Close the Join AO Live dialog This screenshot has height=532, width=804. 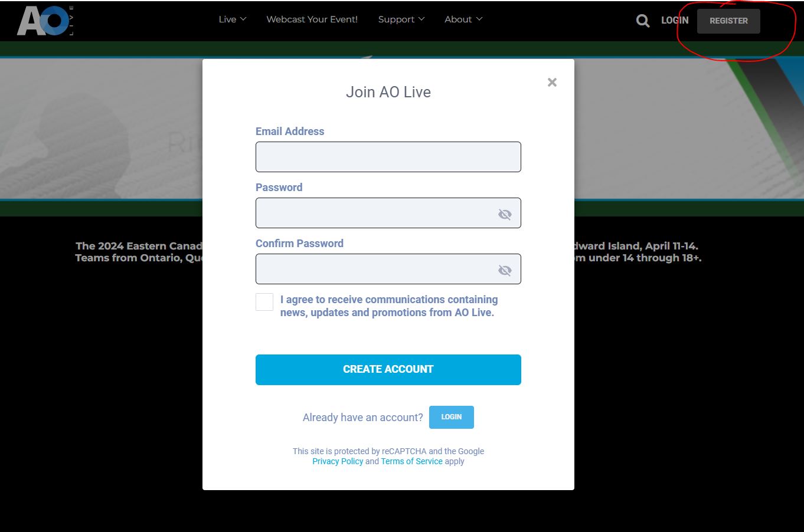coord(552,83)
